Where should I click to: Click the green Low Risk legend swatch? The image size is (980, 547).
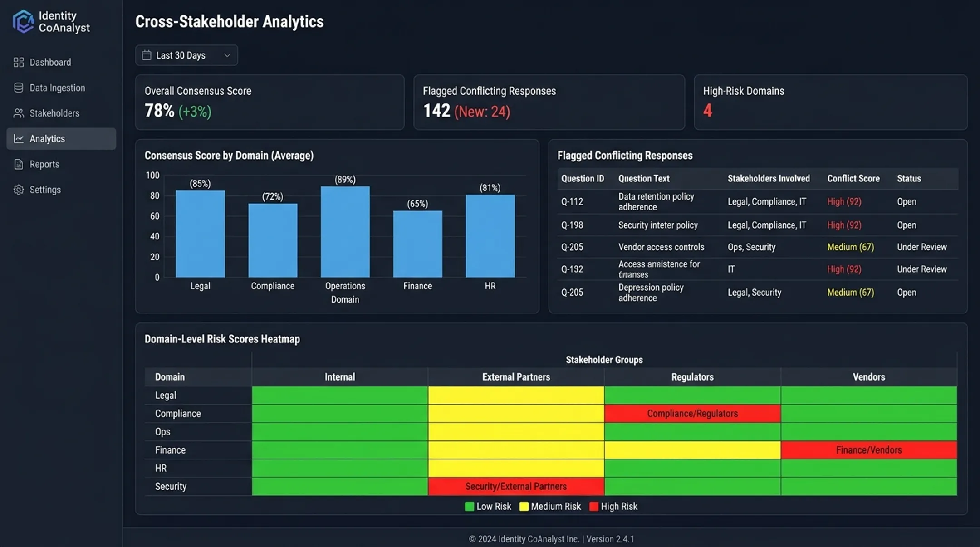pos(469,507)
